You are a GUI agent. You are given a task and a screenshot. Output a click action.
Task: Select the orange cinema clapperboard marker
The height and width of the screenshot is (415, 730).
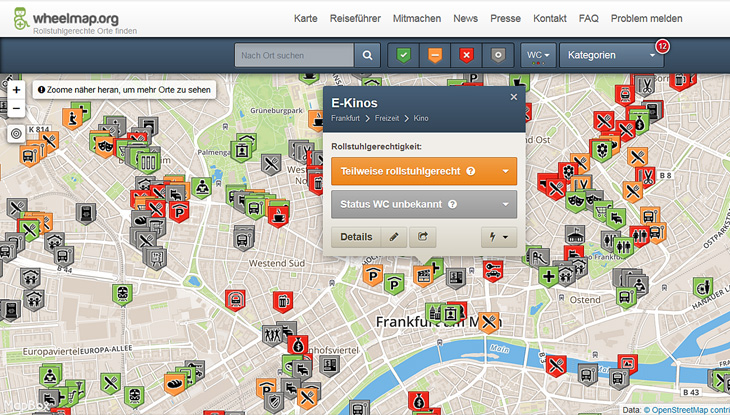[x=423, y=276]
